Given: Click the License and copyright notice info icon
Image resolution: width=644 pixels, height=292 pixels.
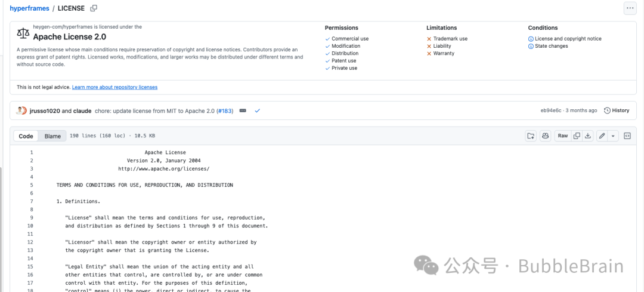Looking at the screenshot, I should tap(531, 39).
